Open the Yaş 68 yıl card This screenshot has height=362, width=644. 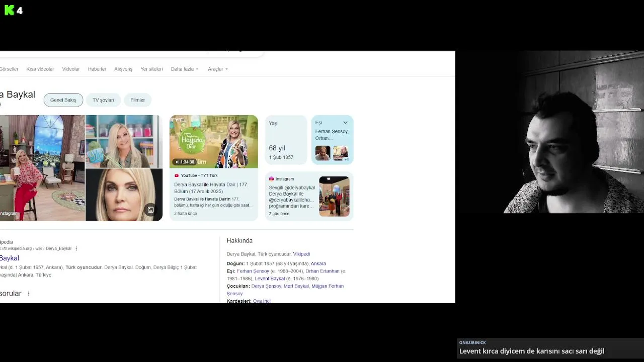(286, 140)
